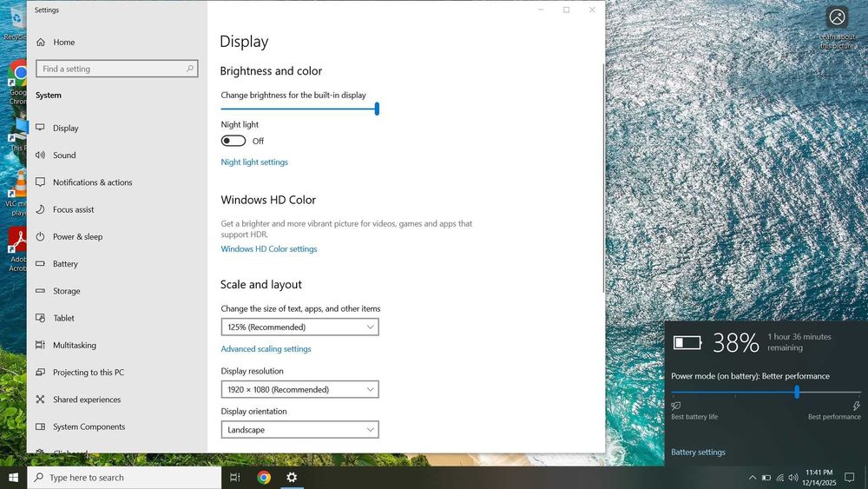The height and width of the screenshot is (489, 868).
Task: Select Battery menu item in sidebar
Action: [x=65, y=263]
